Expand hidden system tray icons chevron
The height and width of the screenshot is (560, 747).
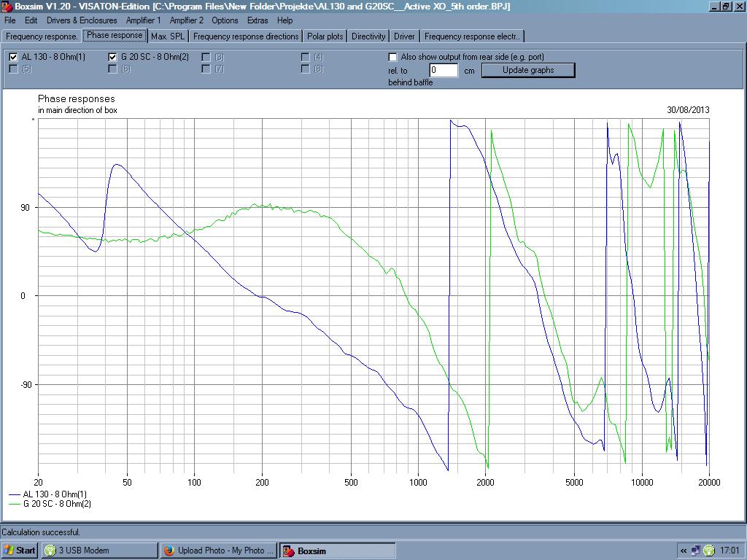click(684, 551)
